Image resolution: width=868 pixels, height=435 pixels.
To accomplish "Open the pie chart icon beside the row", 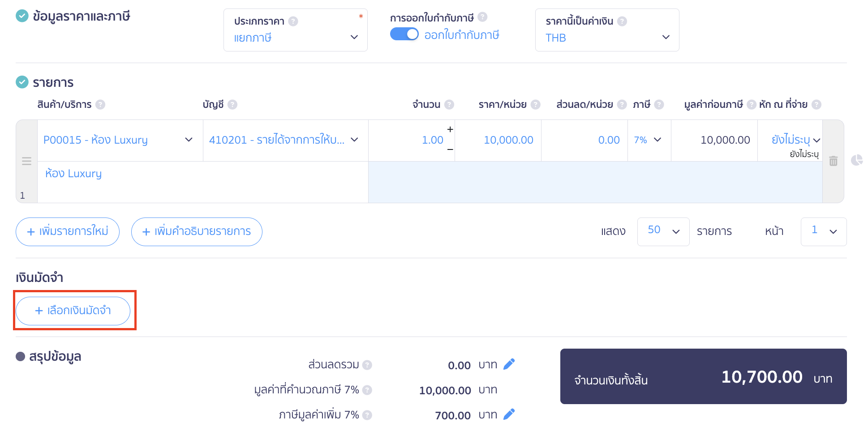I will pyautogui.click(x=858, y=160).
